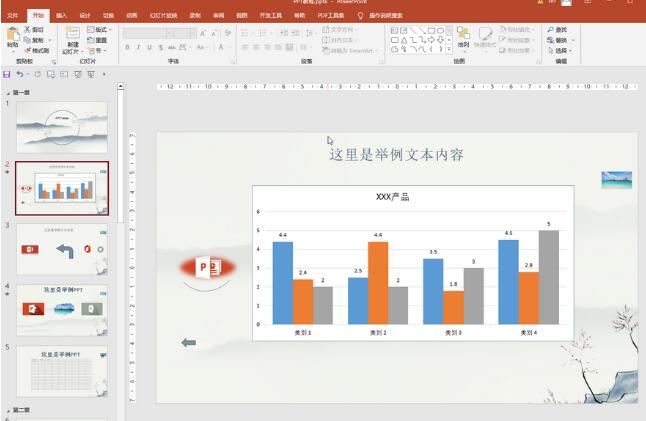Click the 文字方向 (Text Direction) button
Image resolution: width=646 pixels, height=421 pixels.
pos(340,30)
